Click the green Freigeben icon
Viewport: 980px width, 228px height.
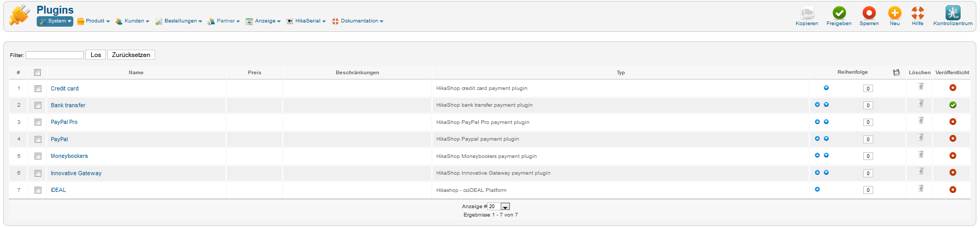(839, 13)
